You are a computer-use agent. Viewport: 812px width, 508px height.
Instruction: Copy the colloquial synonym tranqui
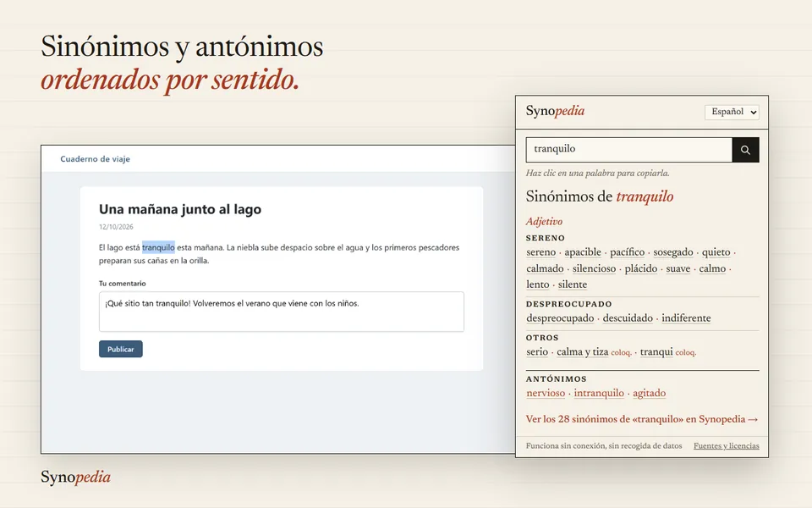coord(656,352)
